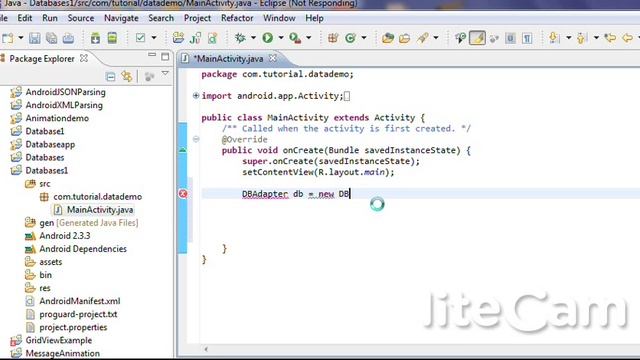Select the com.tutorial.datademo package

pos(98,197)
